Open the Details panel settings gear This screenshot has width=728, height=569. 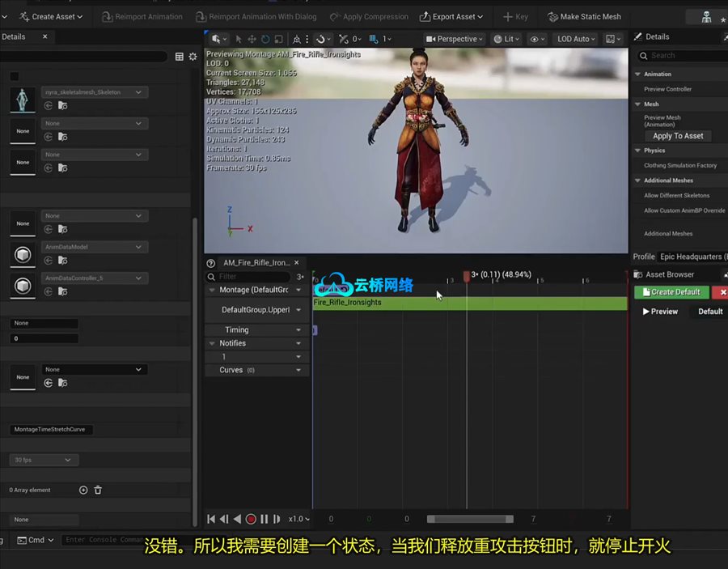[x=193, y=57]
